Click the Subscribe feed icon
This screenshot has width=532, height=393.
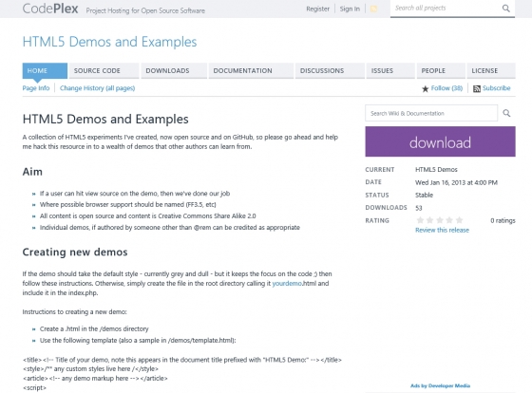point(477,89)
